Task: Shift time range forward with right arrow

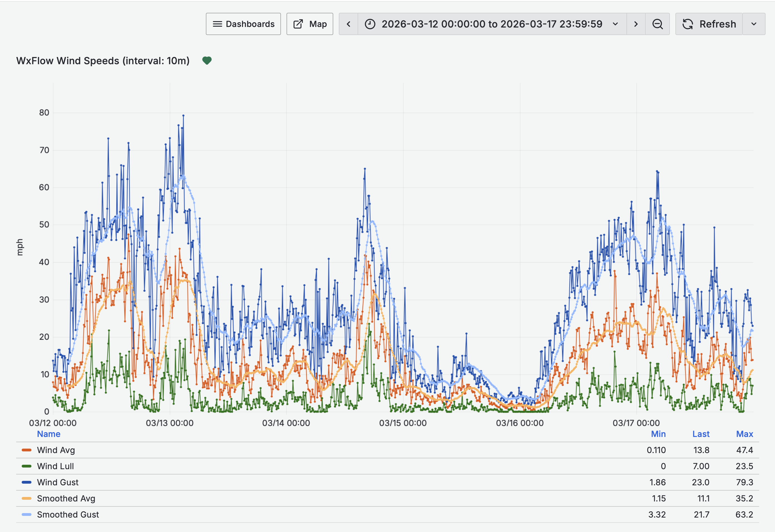Action: click(x=636, y=24)
